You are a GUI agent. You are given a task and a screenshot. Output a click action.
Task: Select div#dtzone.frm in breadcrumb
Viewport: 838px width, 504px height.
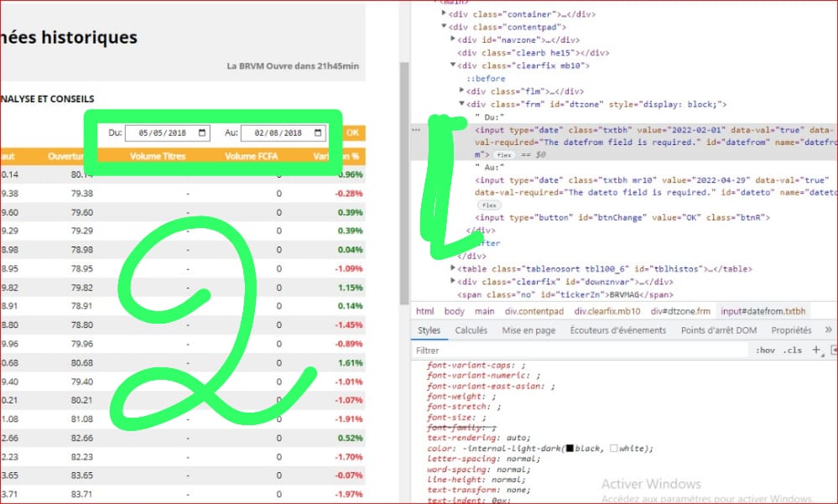click(x=680, y=311)
